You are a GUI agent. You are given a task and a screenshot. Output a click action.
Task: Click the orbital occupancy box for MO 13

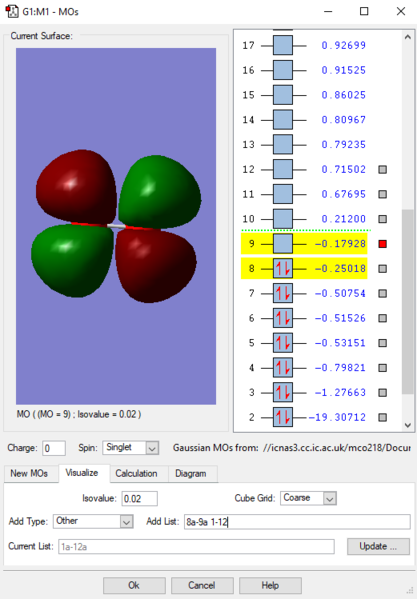coord(283,144)
